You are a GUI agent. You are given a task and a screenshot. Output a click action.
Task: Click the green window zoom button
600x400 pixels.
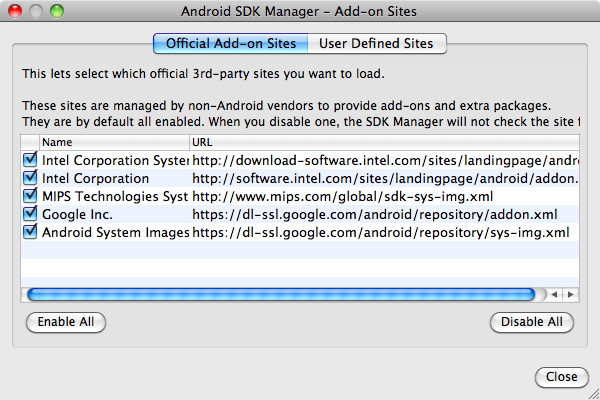57,11
